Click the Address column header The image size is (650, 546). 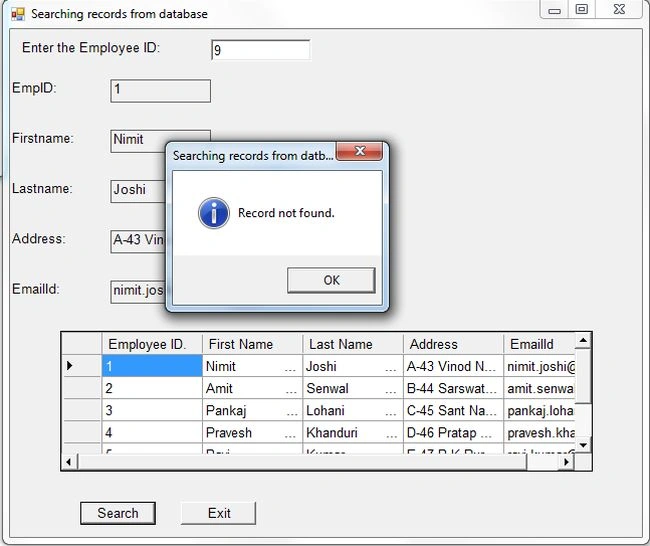click(x=453, y=344)
